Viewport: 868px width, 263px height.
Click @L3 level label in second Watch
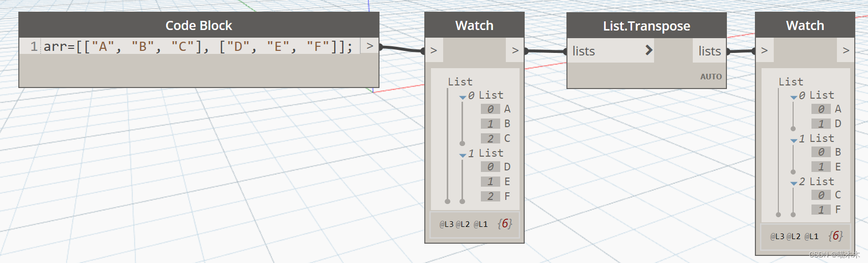[x=777, y=237]
